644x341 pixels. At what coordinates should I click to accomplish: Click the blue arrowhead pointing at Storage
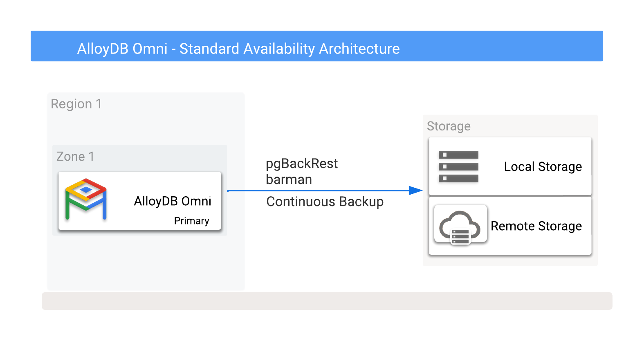coord(415,191)
